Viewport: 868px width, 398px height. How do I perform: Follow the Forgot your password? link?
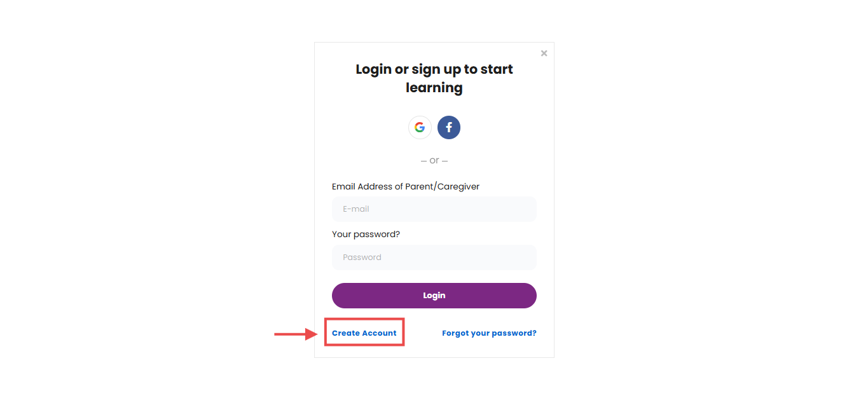point(489,333)
